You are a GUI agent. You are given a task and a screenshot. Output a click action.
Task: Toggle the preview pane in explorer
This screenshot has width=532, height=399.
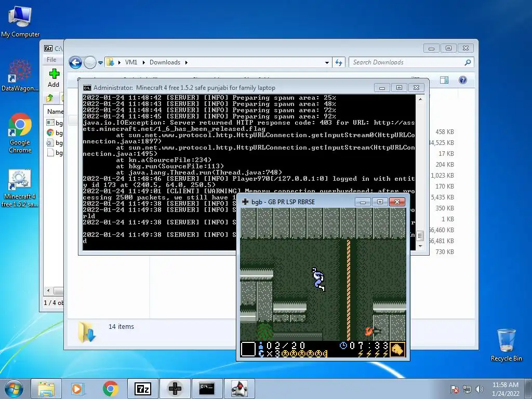pyautogui.click(x=444, y=80)
